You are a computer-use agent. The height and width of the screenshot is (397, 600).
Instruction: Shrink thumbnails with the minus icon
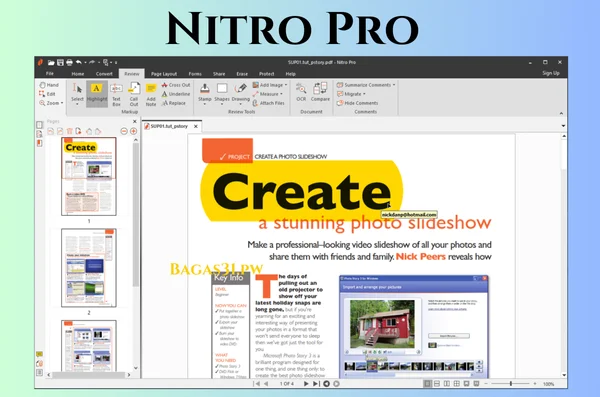click(x=124, y=131)
